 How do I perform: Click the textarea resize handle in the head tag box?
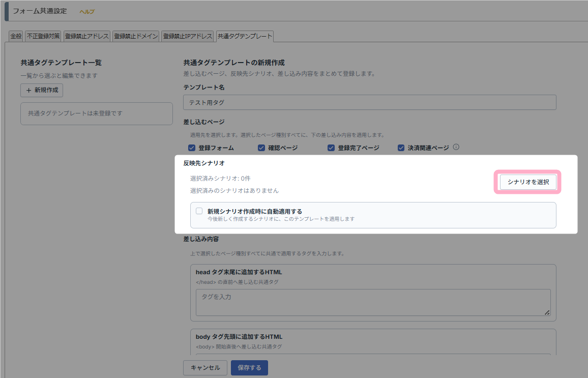pyautogui.click(x=547, y=312)
